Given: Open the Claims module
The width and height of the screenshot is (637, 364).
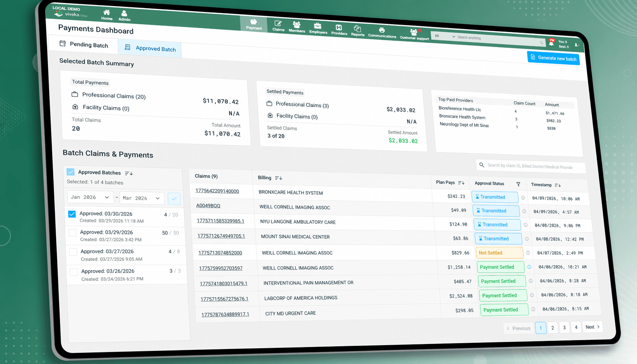Looking at the screenshot, I should (278, 26).
